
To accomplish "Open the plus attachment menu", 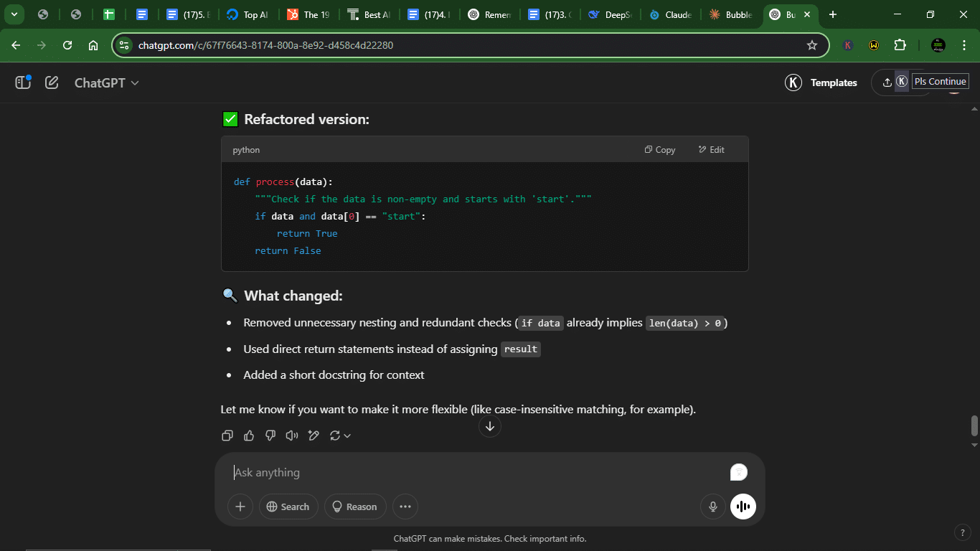I will [240, 507].
